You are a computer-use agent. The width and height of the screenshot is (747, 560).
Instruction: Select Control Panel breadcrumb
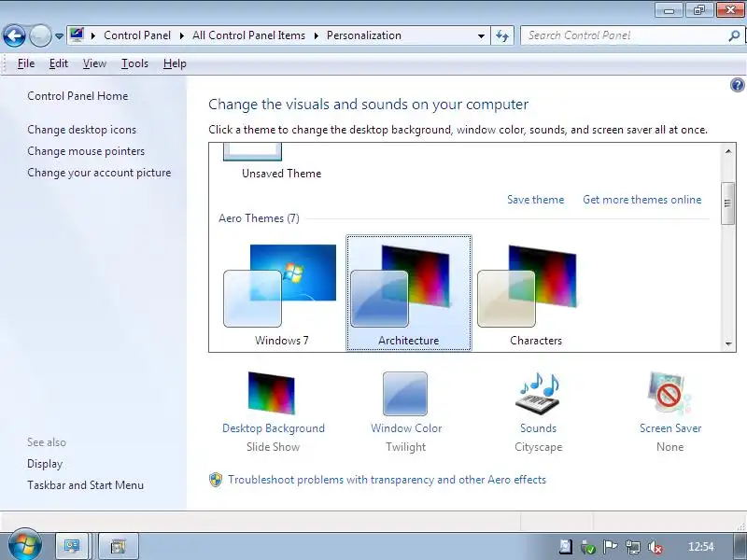coord(137,35)
